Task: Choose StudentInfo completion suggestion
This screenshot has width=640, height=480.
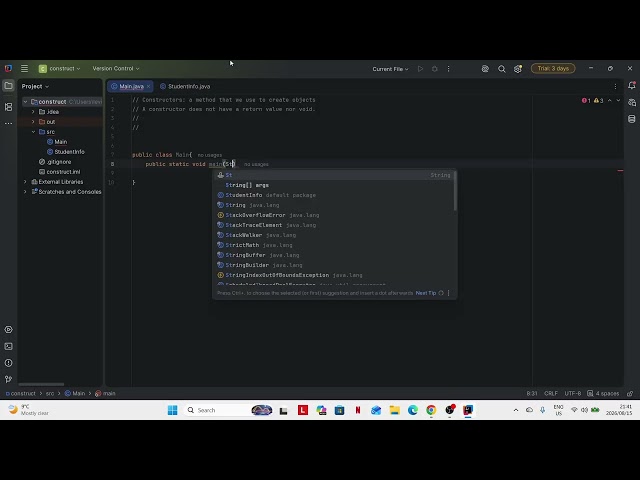Action: pos(333,195)
